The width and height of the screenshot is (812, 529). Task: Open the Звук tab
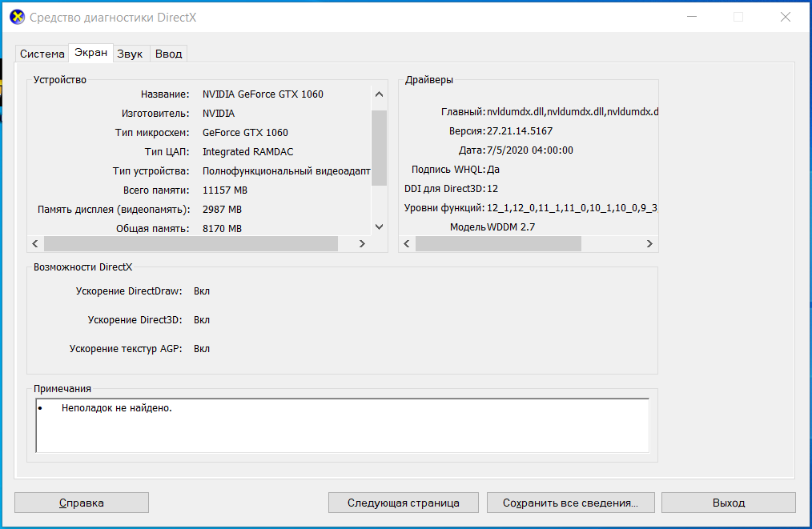130,54
